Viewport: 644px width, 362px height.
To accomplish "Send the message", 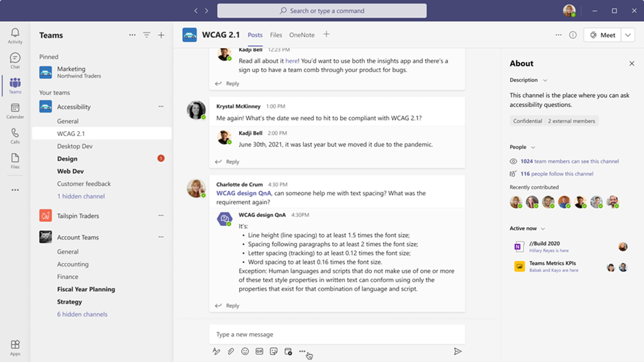I will (x=458, y=351).
